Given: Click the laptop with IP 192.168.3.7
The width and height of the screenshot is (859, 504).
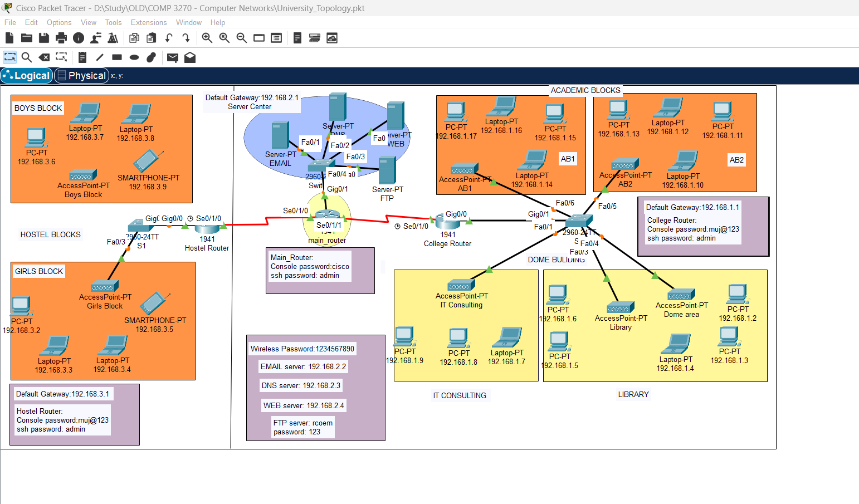Looking at the screenshot, I should [85, 113].
